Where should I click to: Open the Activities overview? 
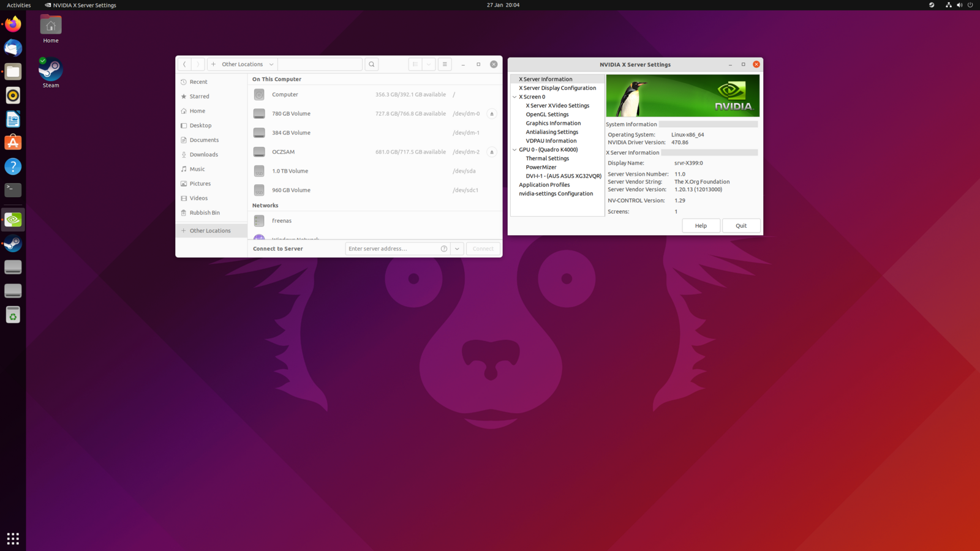click(x=19, y=5)
